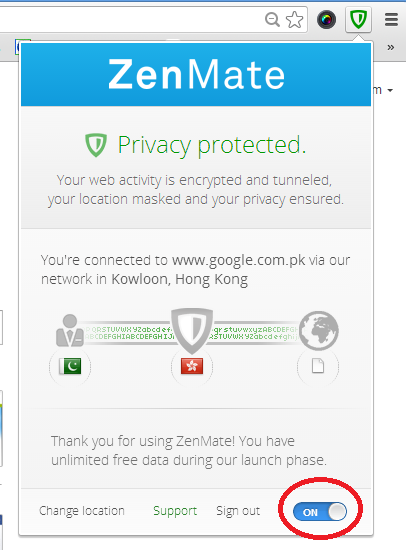Click the gray globe icon
This screenshot has width=406, height=550.
319,330
